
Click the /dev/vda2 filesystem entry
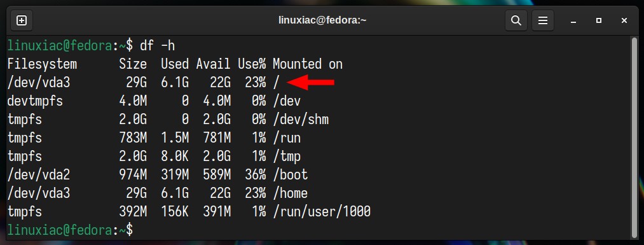point(39,175)
